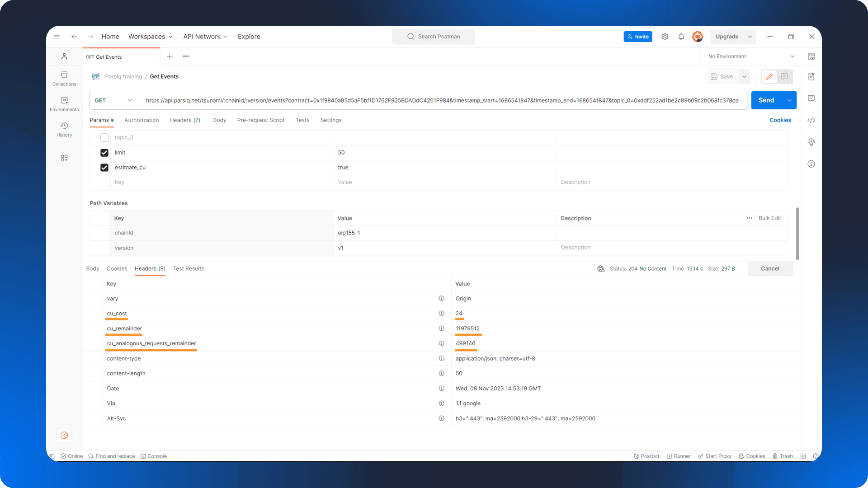Open the Upgrade dropdown arrow

click(750, 37)
